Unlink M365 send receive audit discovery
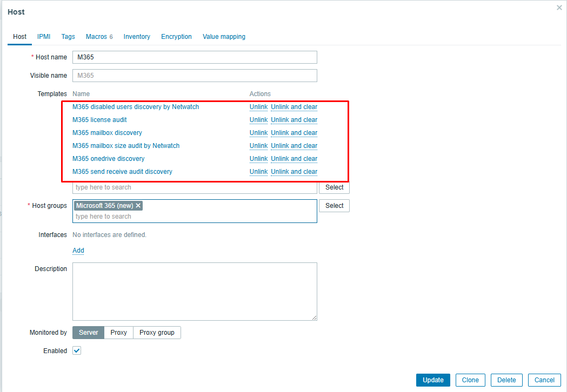Screen dimensions: 567x392 (258, 172)
